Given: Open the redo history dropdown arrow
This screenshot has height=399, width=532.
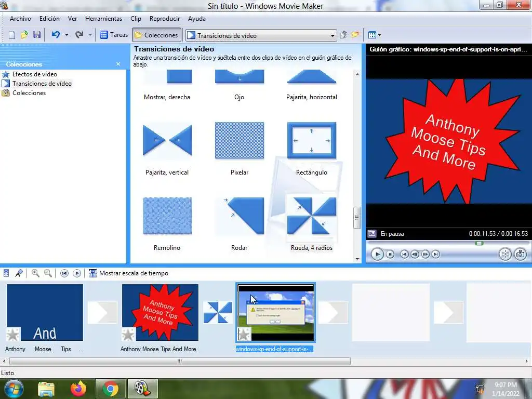Looking at the screenshot, I should tap(90, 35).
